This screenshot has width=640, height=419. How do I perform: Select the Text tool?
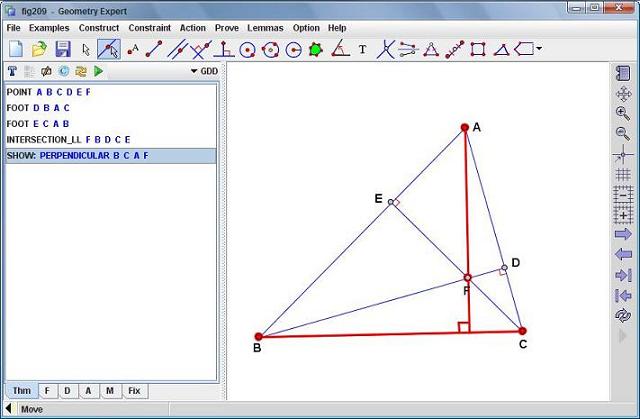click(x=362, y=48)
